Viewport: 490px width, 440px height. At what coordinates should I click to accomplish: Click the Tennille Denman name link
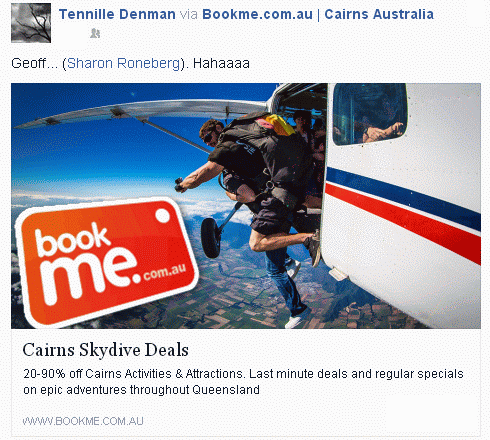(x=117, y=14)
